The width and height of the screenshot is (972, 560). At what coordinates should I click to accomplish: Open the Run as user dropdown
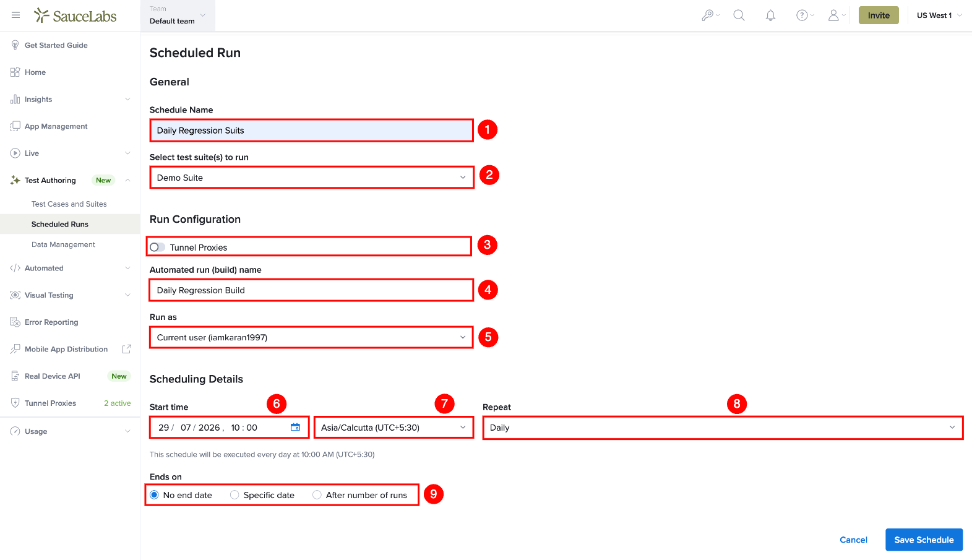click(312, 337)
